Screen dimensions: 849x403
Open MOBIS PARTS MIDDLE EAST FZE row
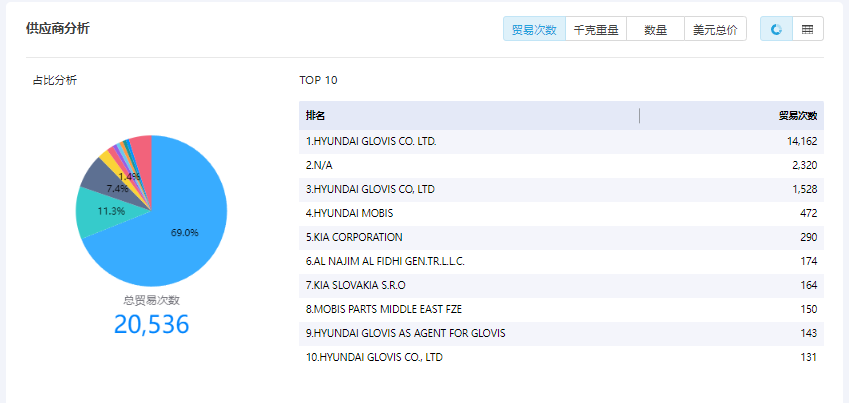click(x=383, y=309)
